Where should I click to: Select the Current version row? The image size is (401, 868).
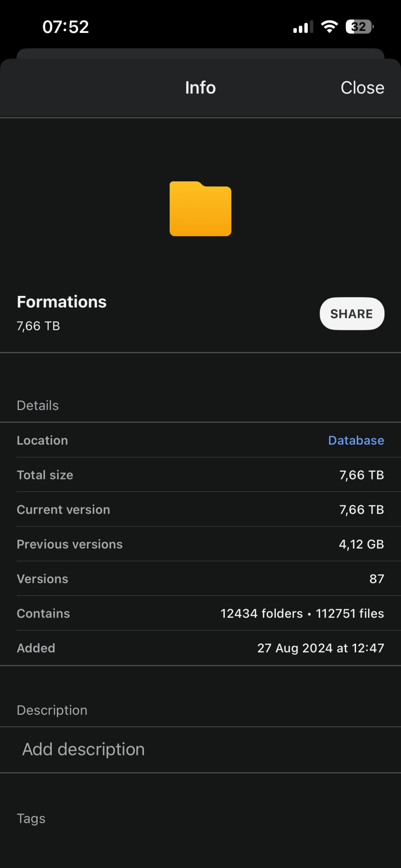[x=200, y=510]
